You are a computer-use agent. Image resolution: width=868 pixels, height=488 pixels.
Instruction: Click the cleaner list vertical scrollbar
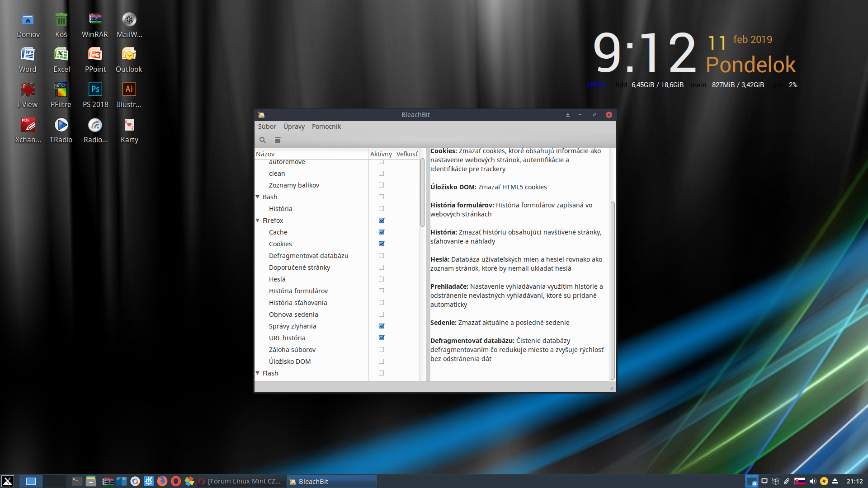click(x=422, y=192)
